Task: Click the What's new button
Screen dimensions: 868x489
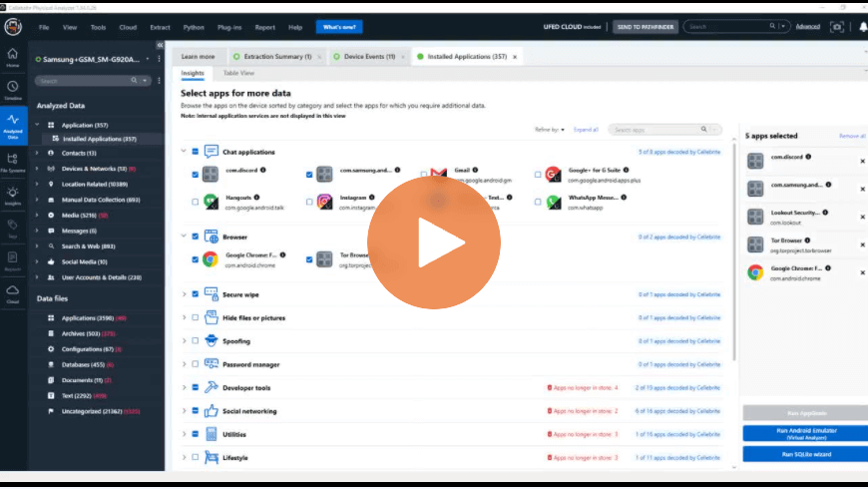Action: coord(339,27)
